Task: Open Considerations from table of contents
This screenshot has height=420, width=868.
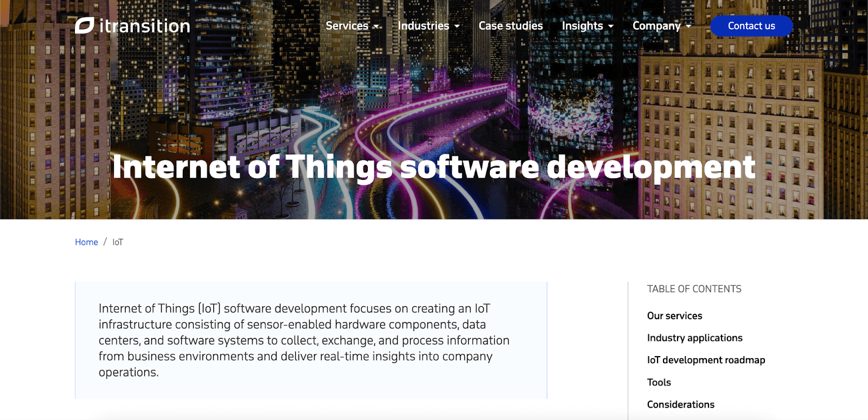Action: point(680,405)
